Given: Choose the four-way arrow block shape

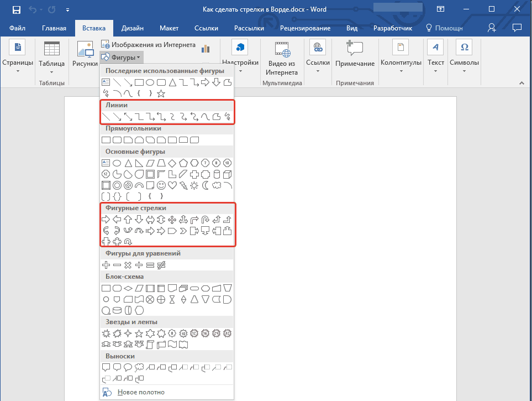Looking at the screenshot, I should pyautogui.click(x=172, y=220).
